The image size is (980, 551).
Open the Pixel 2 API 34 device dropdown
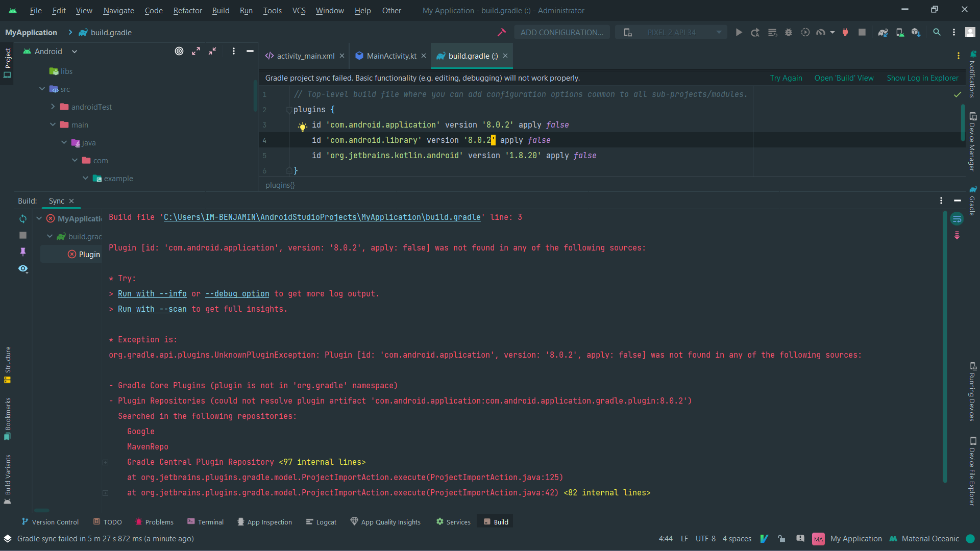click(671, 32)
